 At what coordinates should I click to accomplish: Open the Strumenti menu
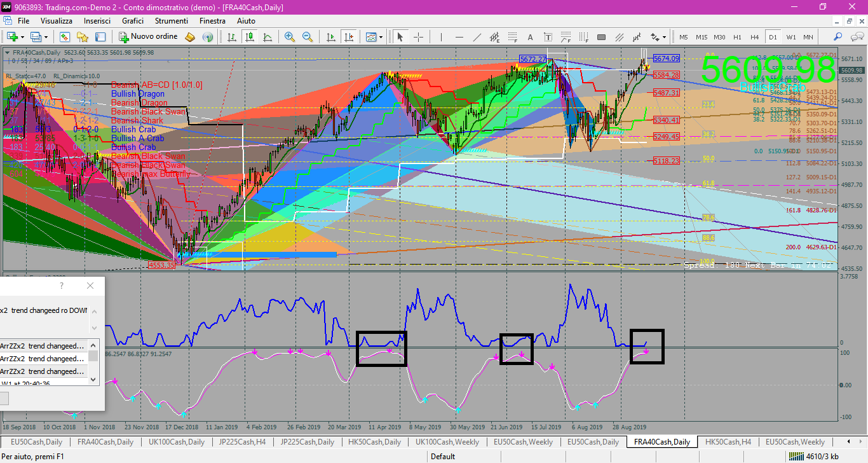tap(172, 21)
